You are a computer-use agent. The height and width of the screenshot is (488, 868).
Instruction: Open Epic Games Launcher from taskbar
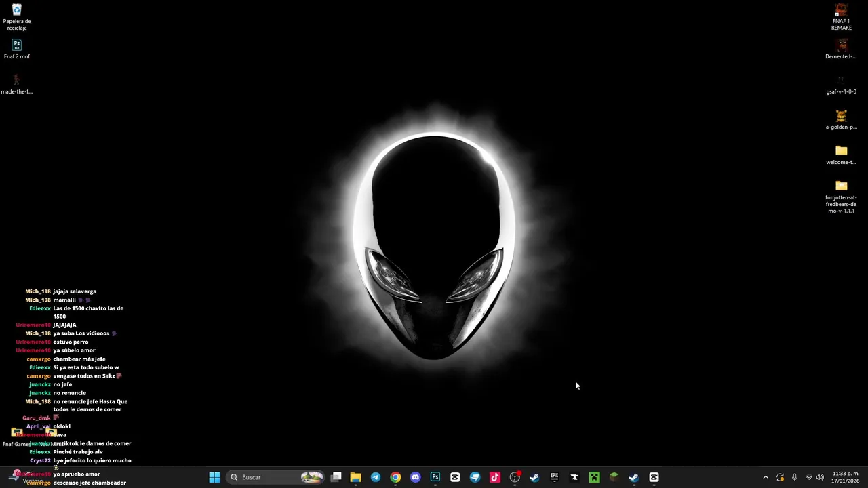click(x=555, y=477)
